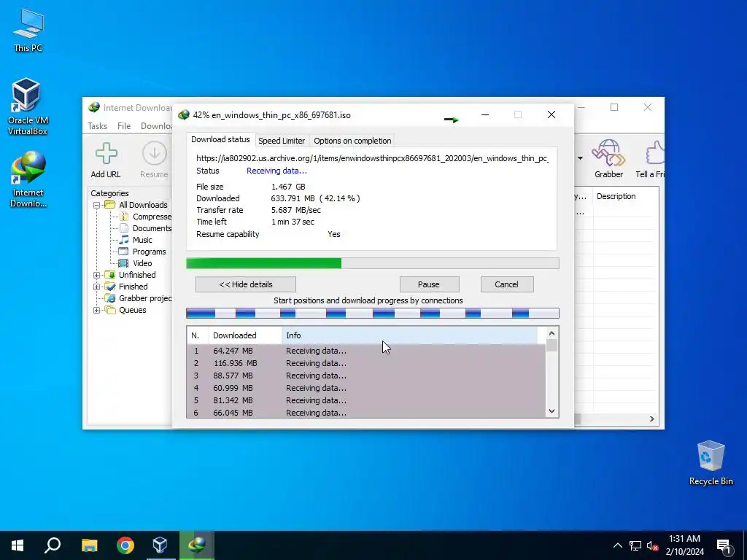Select the Oracle VM VirtualBox desktop shortcut

click(27, 106)
